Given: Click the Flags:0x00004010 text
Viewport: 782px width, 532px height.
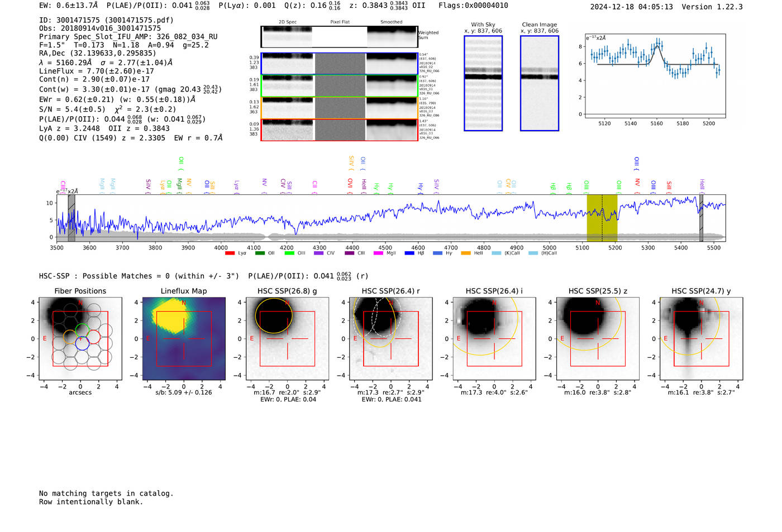Looking at the screenshot, I should (x=473, y=6).
